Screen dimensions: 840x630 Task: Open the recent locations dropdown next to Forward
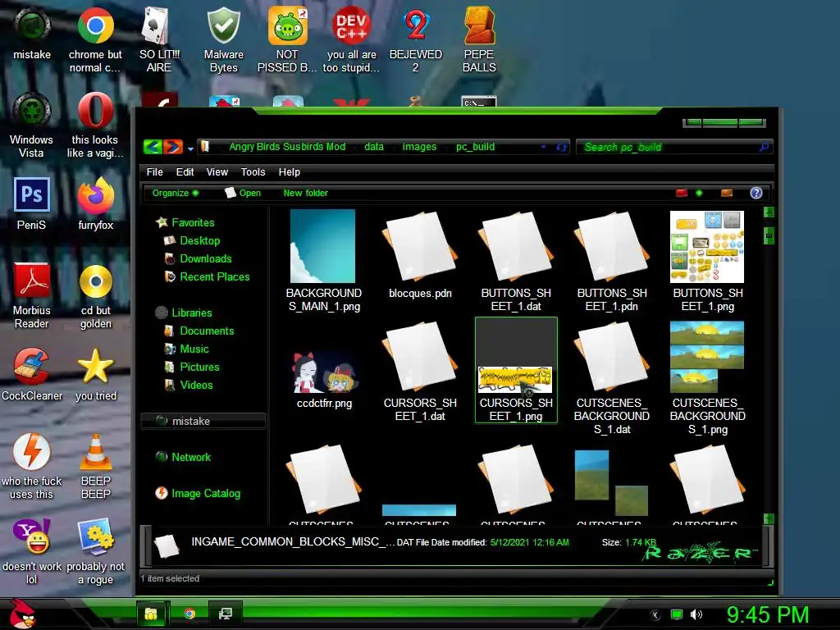[x=190, y=149]
